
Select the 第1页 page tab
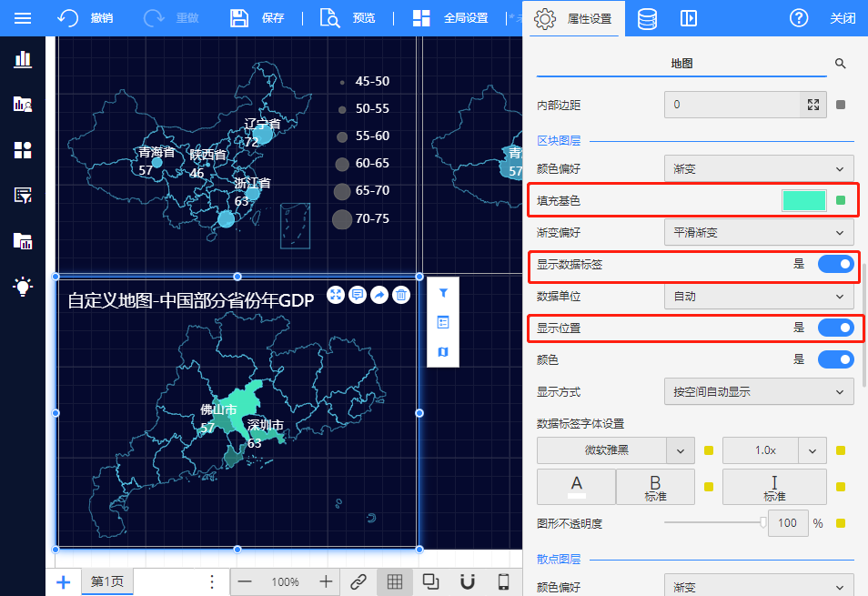[x=107, y=582]
